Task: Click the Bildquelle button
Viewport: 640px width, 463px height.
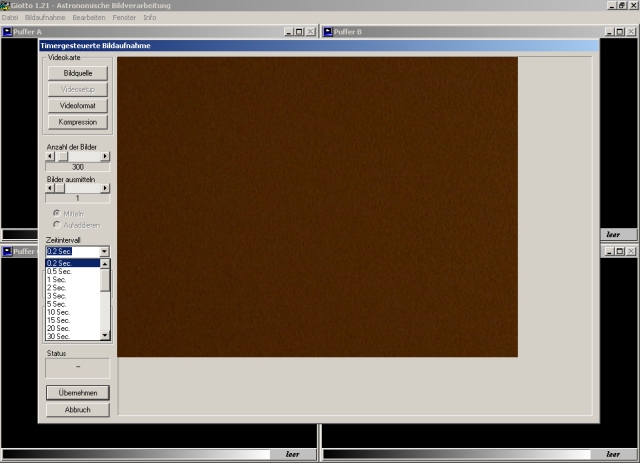Action: pos(77,73)
